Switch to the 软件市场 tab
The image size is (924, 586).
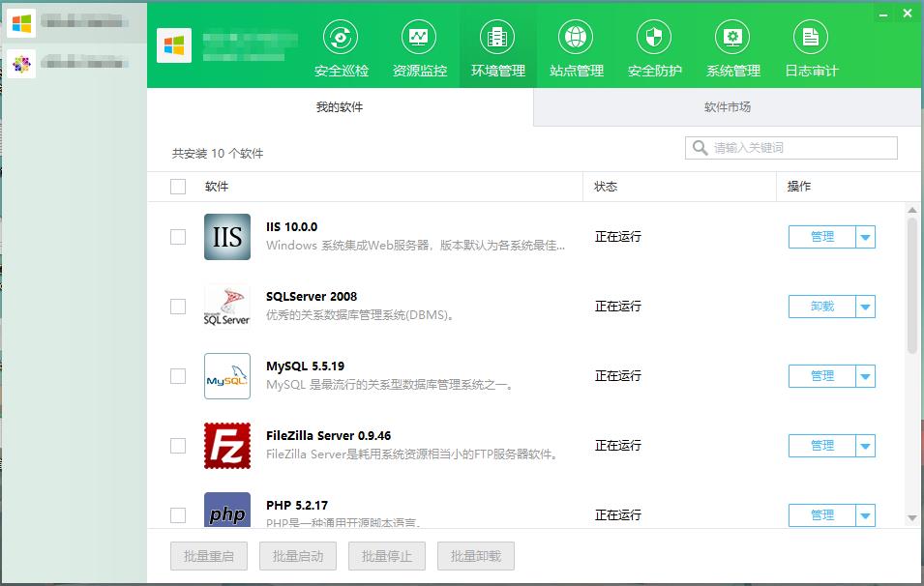pyautogui.click(x=726, y=107)
